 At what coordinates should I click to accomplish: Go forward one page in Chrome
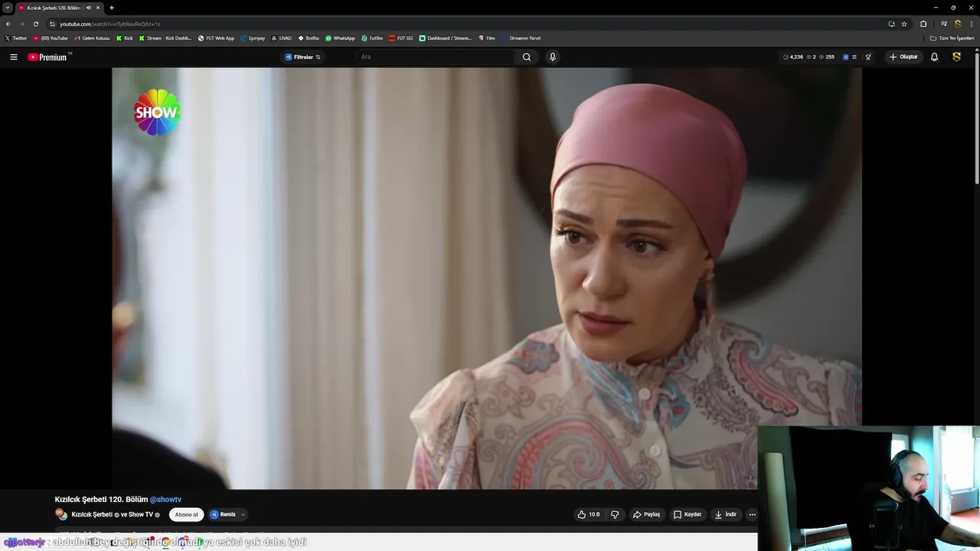point(22,24)
